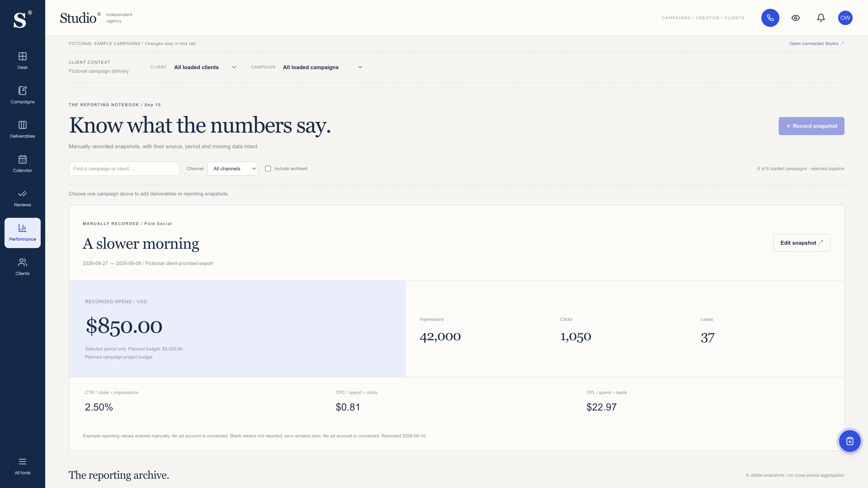The image size is (868, 488).
Task: Open the Clients sidebar item
Action: (x=23, y=267)
